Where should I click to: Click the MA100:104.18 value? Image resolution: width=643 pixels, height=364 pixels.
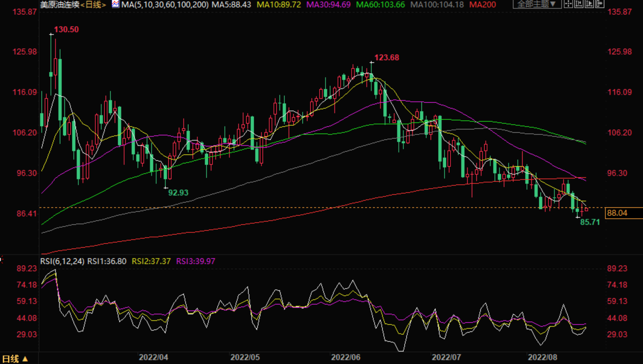[x=437, y=4]
